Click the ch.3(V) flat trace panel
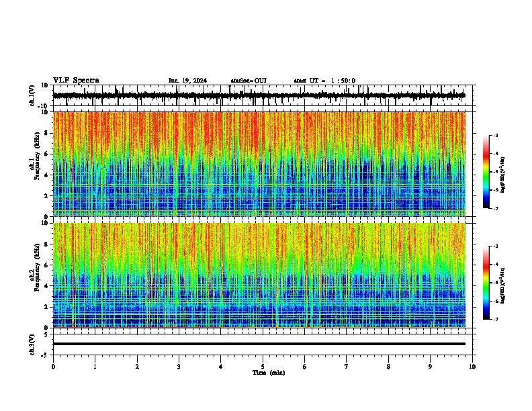The width and height of the screenshot is (532, 411). 263,345
